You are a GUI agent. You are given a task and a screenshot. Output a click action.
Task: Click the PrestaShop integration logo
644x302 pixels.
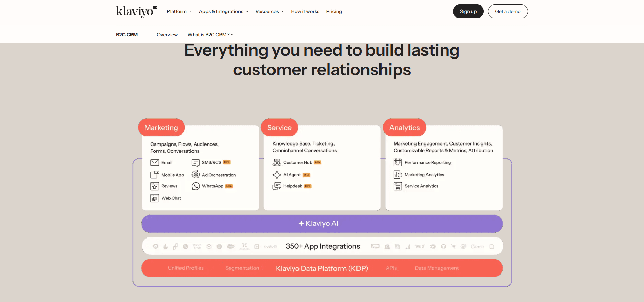point(197,246)
